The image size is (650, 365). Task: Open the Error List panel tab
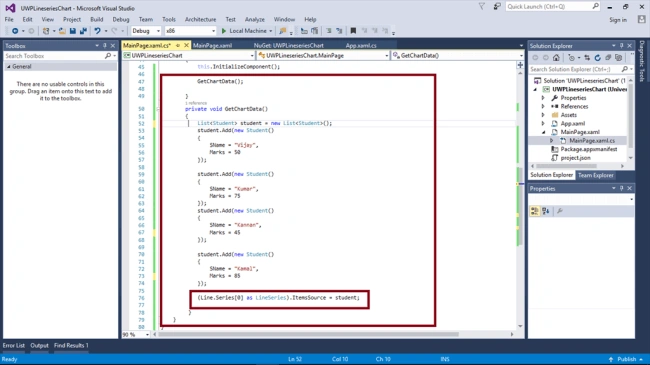pos(14,346)
